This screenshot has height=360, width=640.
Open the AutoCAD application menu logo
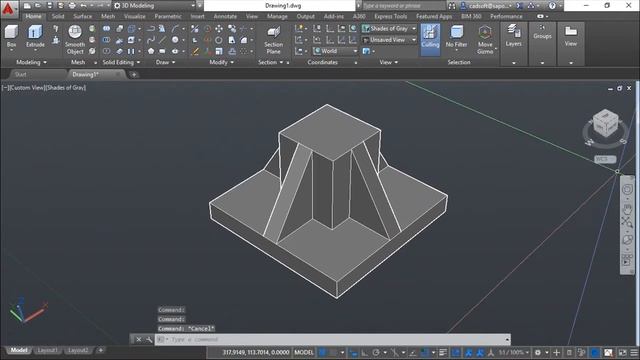8,9
